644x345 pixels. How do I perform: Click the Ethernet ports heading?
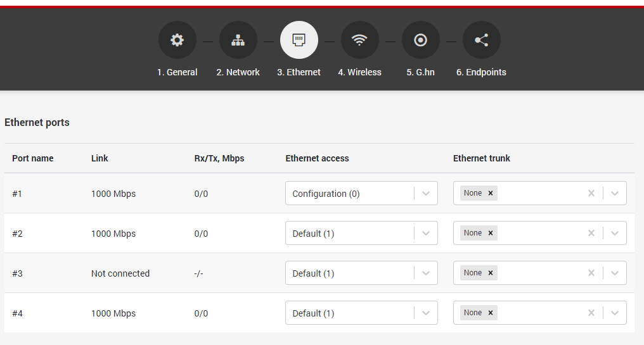(x=37, y=123)
